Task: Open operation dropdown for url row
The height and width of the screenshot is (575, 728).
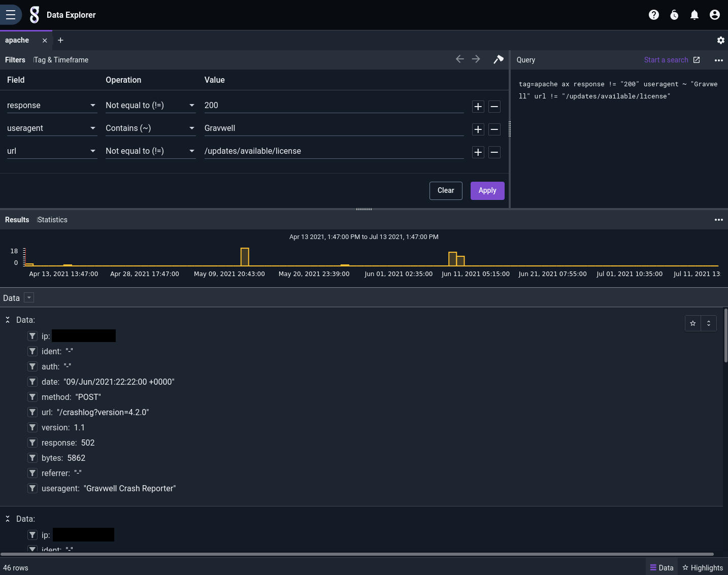Action: click(x=150, y=151)
